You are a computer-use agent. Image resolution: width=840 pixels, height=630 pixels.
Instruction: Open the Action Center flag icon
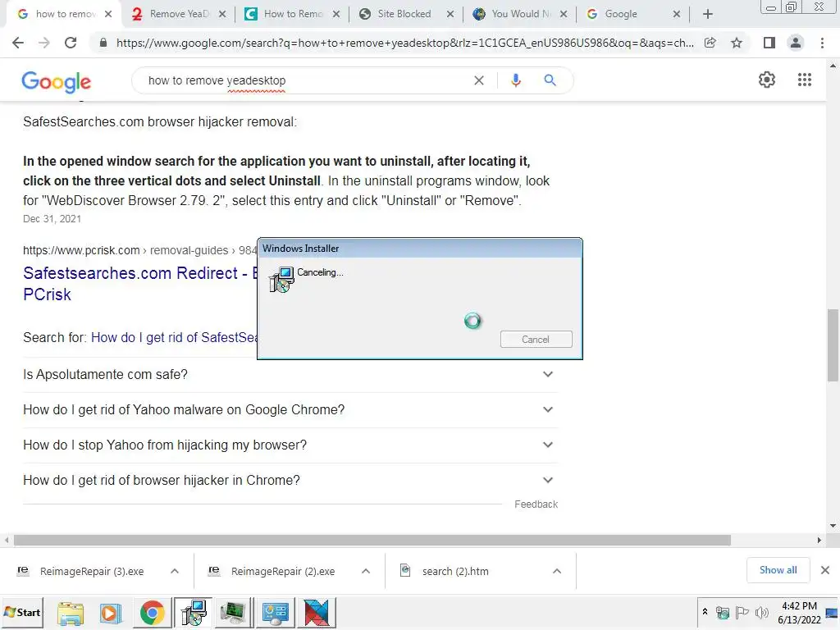pos(742,612)
